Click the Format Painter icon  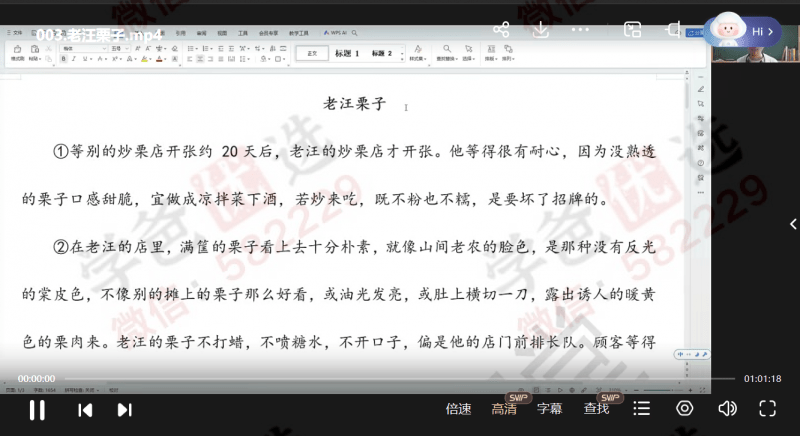(x=17, y=49)
